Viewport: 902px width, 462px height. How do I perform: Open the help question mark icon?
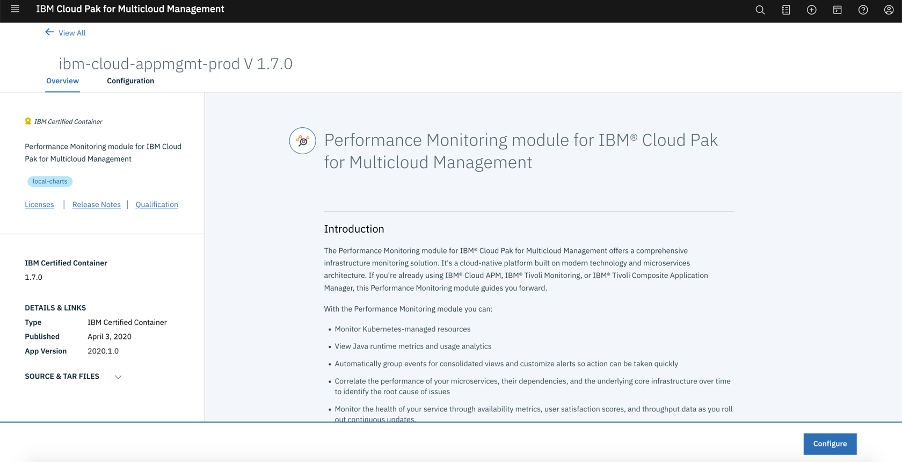click(x=863, y=10)
